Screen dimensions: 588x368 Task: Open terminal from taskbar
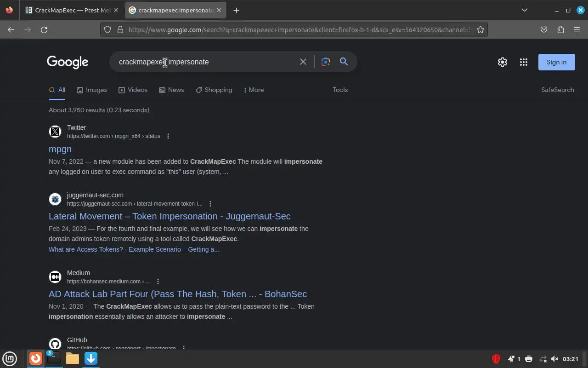point(54,358)
